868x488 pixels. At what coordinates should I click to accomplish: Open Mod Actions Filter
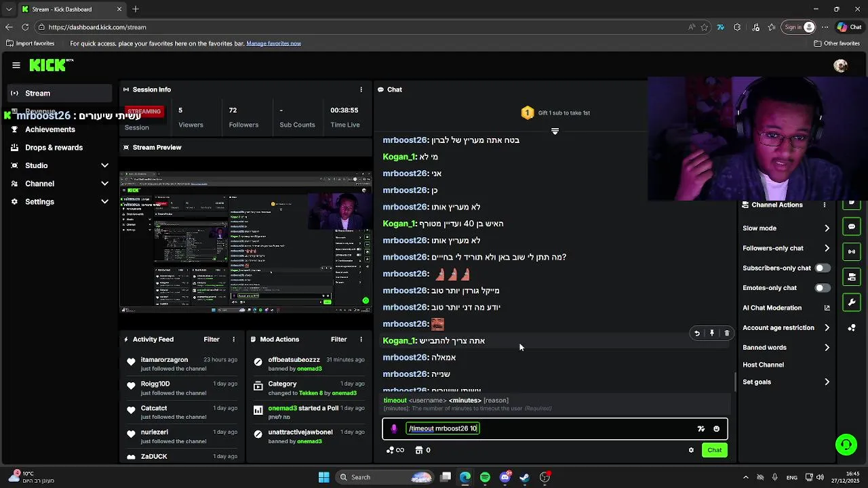[x=338, y=340]
